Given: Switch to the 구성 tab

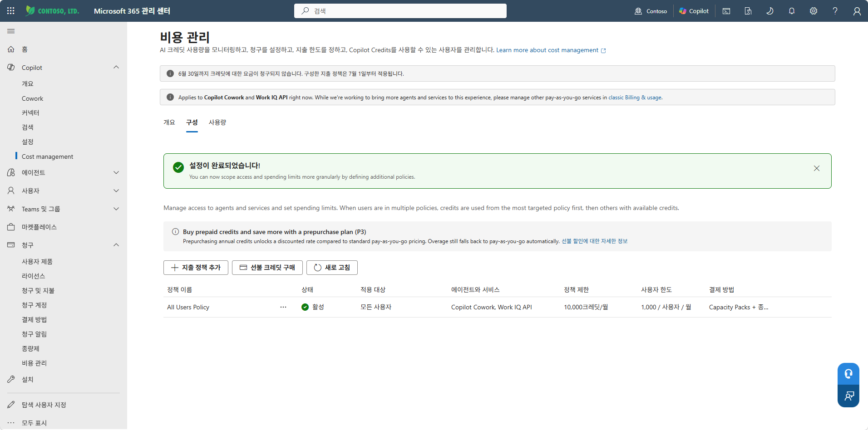Looking at the screenshot, I should [x=192, y=122].
